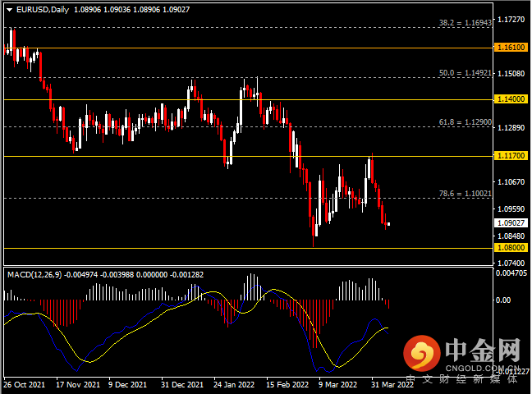Click the Fibonacci label 61.8 = 1.12900
This screenshot has height=394, width=532.
pos(465,122)
